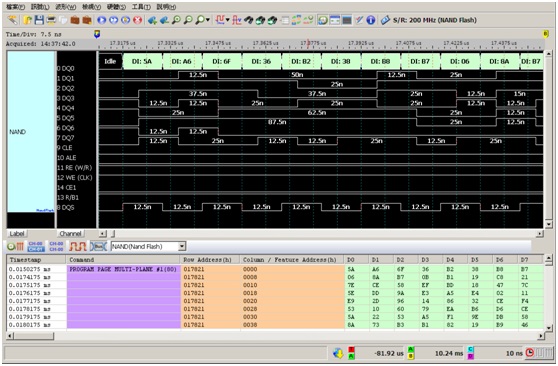This screenshot has width=558, height=366.
Task: Click the Channel column button
Action: click(70, 234)
